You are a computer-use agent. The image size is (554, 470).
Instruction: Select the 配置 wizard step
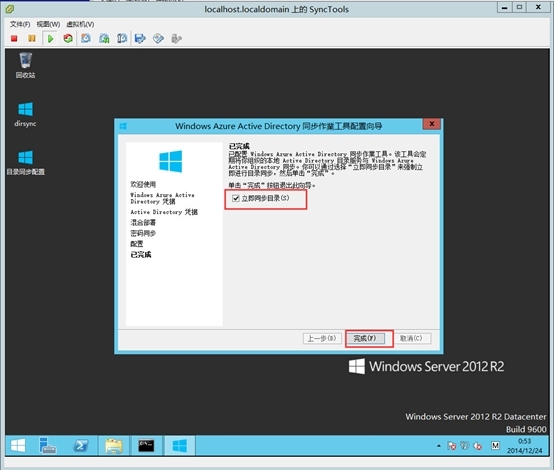[137, 244]
